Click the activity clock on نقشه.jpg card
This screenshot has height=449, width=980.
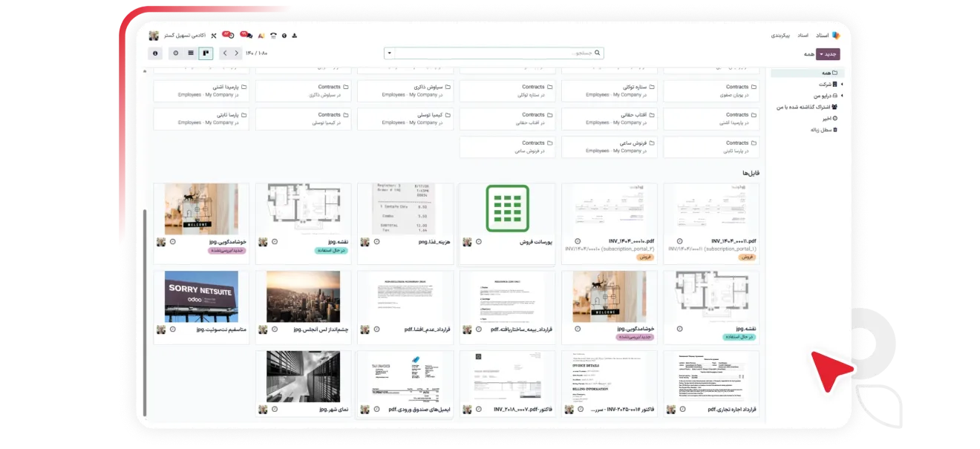tap(274, 242)
